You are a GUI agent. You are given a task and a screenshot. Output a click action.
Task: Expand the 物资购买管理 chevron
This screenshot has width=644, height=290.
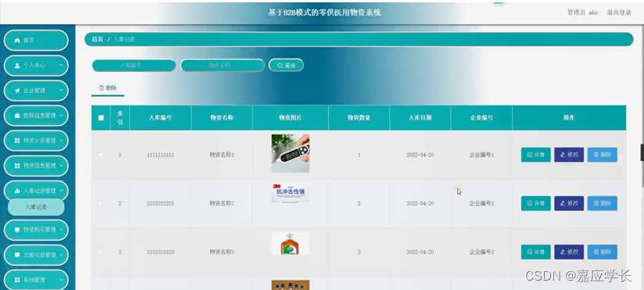pyautogui.click(x=61, y=230)
